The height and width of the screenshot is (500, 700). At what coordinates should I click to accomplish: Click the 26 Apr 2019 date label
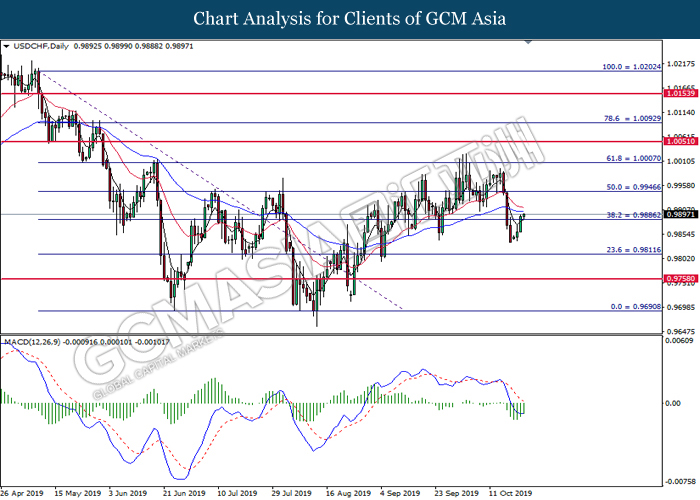click(20, 493)
